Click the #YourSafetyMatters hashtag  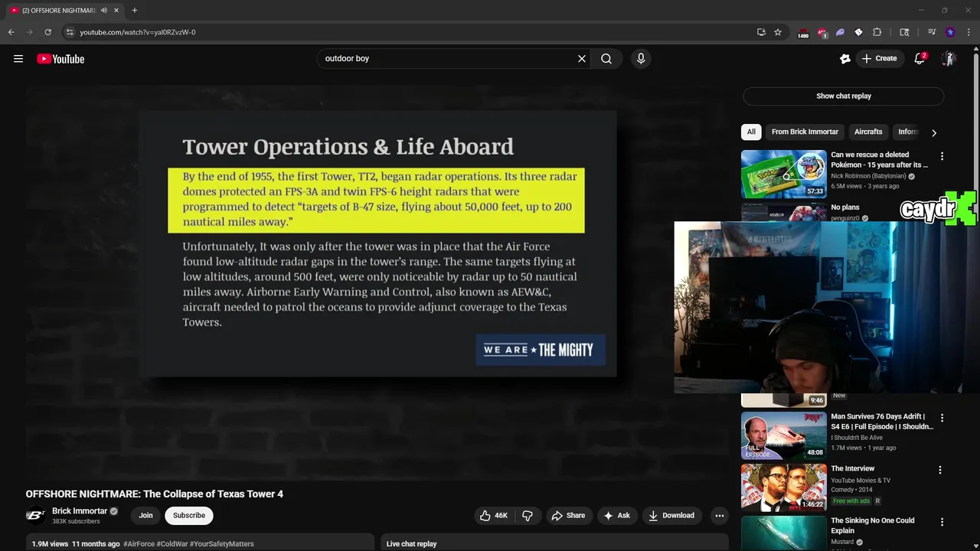click(221, 544)
